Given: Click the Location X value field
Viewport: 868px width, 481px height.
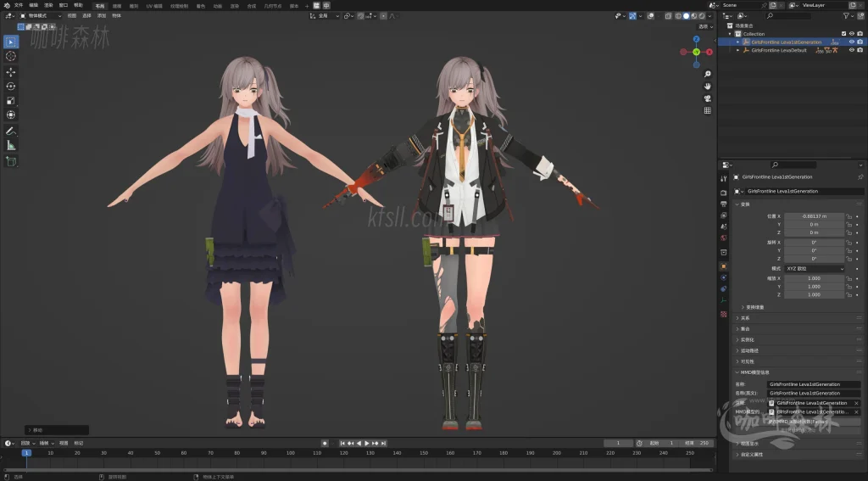Looking at the screenshot, I should point(815,216).
